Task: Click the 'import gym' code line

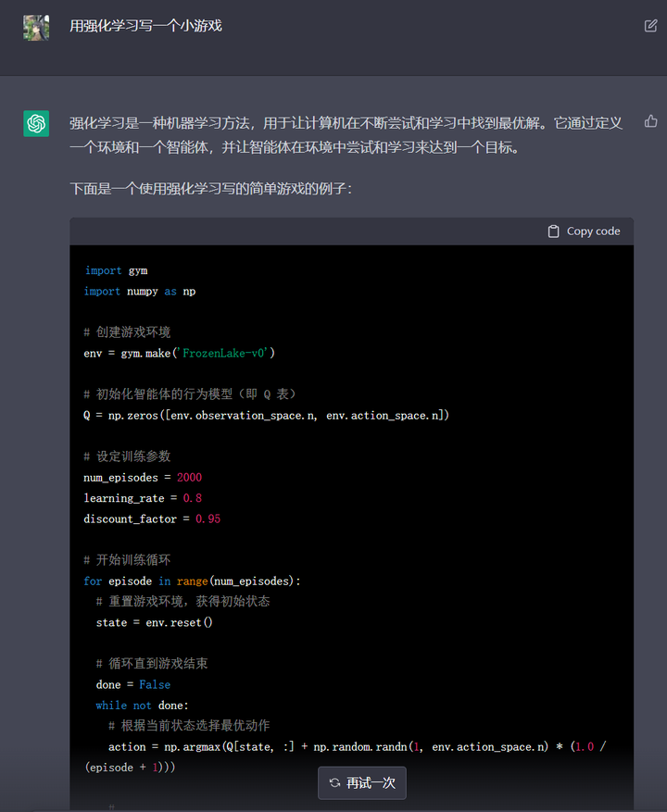Action: (116, 270)
